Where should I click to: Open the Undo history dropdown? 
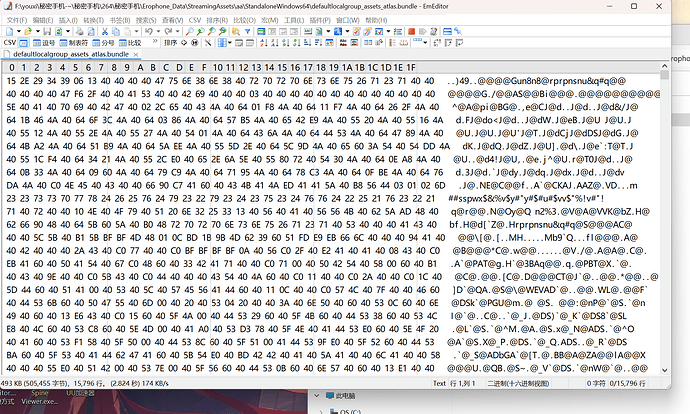pos(158,31)
